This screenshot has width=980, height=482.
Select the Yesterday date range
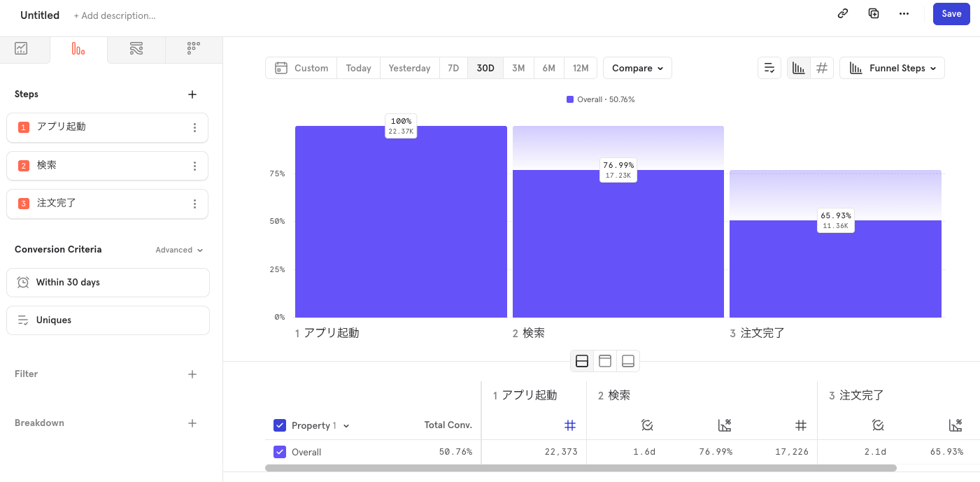tap(409, 67)
